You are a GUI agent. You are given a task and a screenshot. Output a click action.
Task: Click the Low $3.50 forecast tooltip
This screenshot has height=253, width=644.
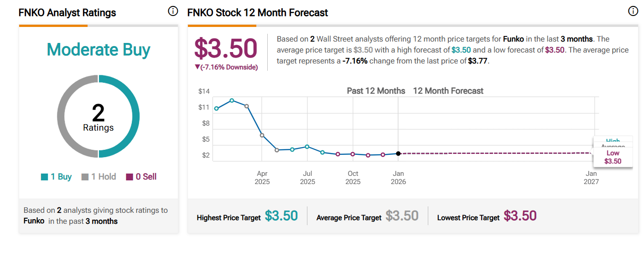613,157
